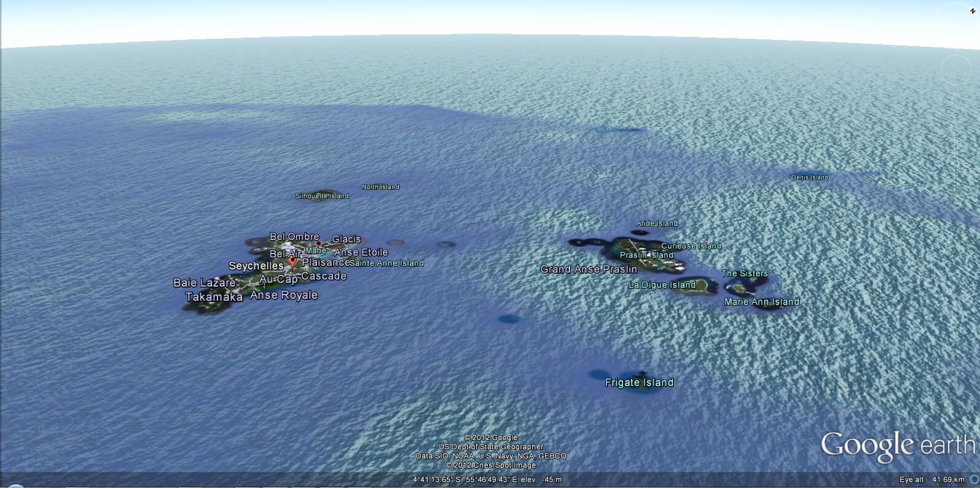This screenshot has width=980, height=488.
Task: Select the Anse Royale place label
Action: click(284, 295)
